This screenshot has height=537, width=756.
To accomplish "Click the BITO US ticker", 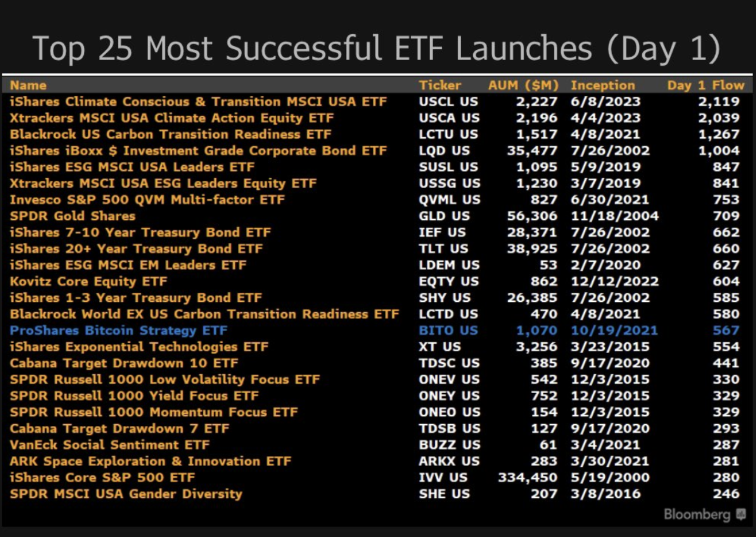I will 448,331.
